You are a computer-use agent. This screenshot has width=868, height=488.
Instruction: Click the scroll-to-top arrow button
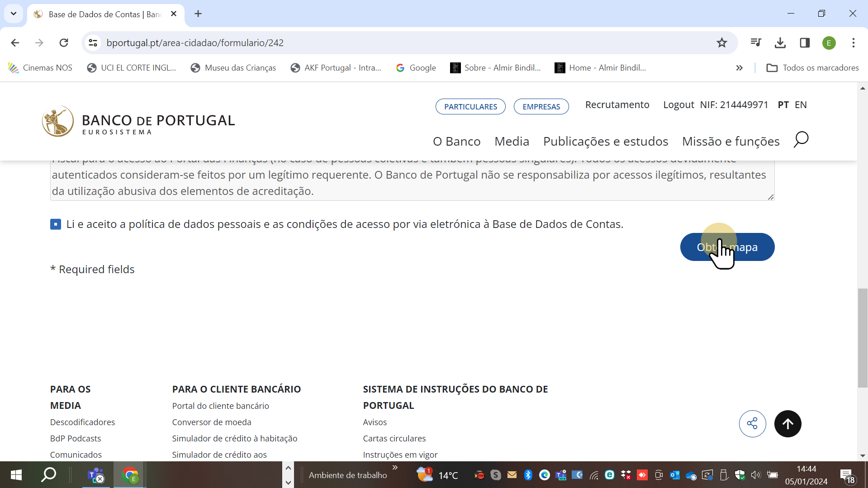(x=788, y=423)
